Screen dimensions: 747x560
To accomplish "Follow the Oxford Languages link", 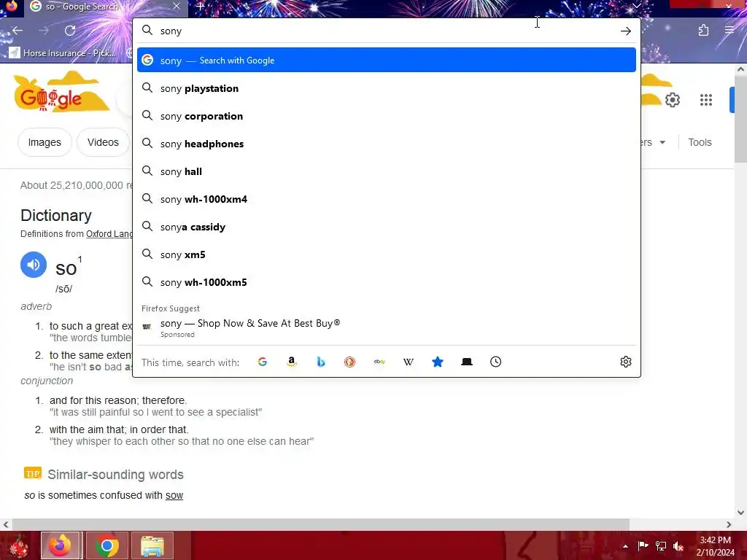I will pos(109,234).
